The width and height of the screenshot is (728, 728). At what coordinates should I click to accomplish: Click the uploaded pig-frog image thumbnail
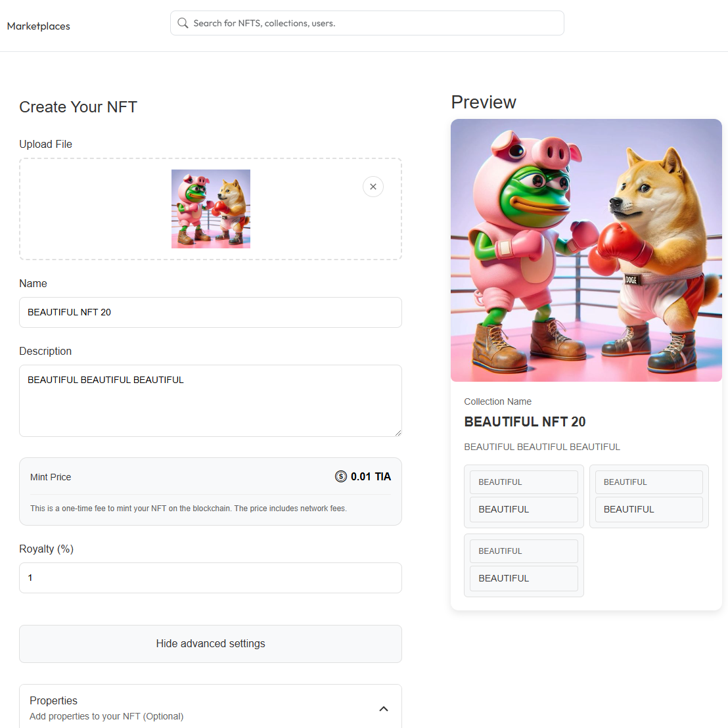(x=211, y=209)
